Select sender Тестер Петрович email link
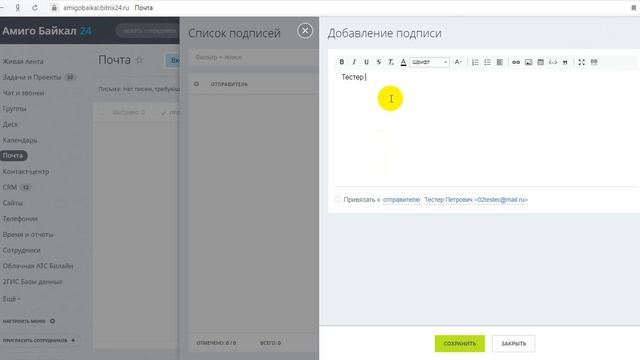640x360 pixels. pos(476,200)
